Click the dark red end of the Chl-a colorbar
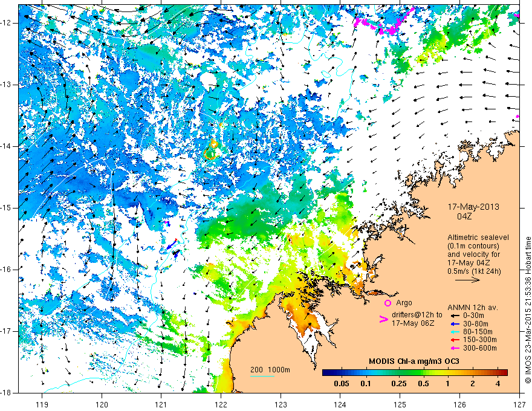The width and height of the screenshot is (532, 411). point(505,372)
